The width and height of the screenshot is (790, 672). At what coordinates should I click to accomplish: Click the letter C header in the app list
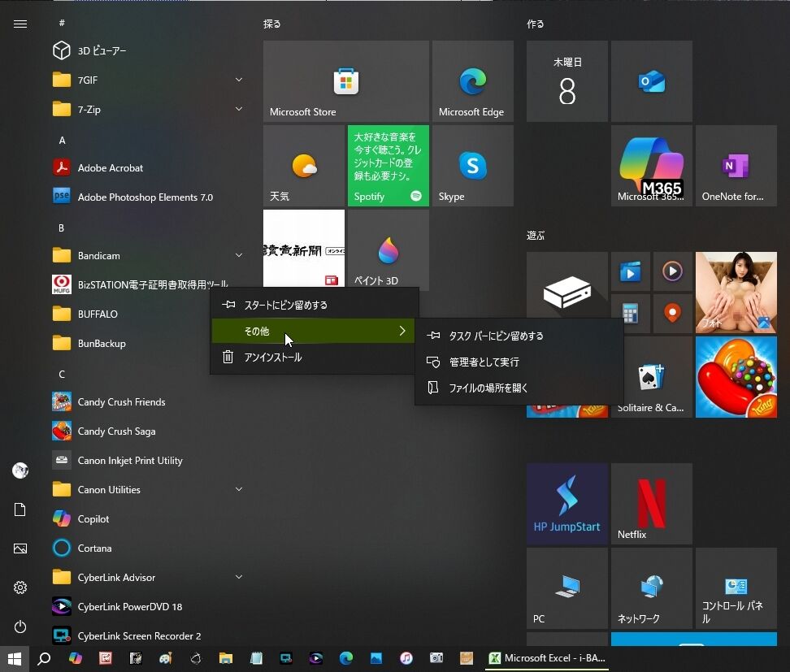point(62,375)
